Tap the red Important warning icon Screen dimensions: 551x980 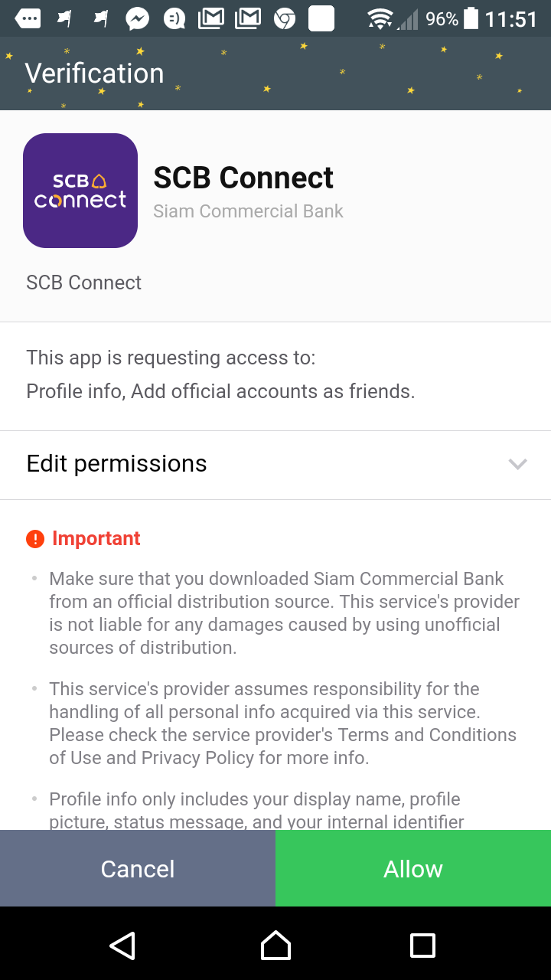tap(35, 539)
